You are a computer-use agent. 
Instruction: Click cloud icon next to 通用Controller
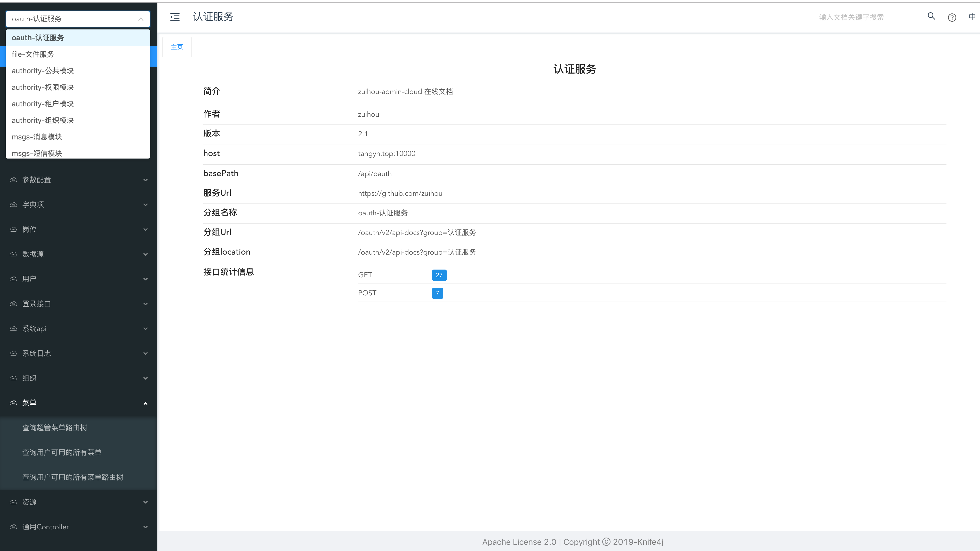click(x=13, y=527)
